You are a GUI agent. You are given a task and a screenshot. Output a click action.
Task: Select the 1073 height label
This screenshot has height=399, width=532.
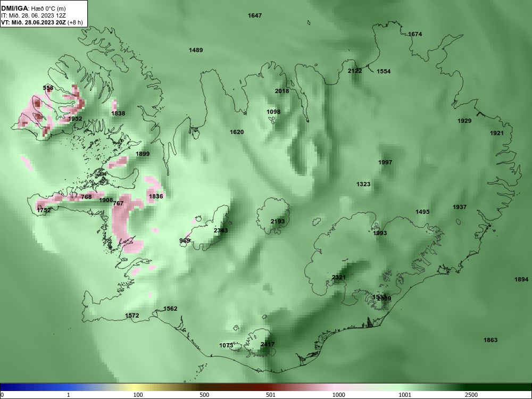pyautogui.click(x=226, y=346)
